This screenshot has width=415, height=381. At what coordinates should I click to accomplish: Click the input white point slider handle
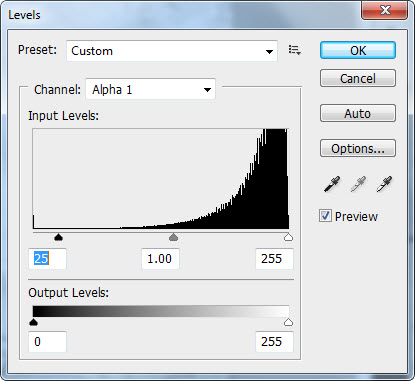coord(288,237)
